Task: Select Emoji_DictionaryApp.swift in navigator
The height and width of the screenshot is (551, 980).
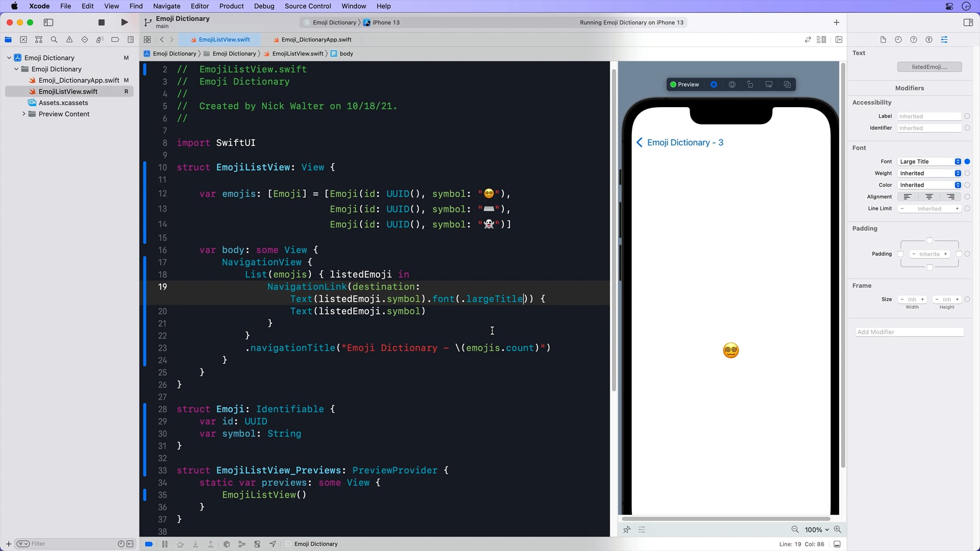Action: pos(79,80)
